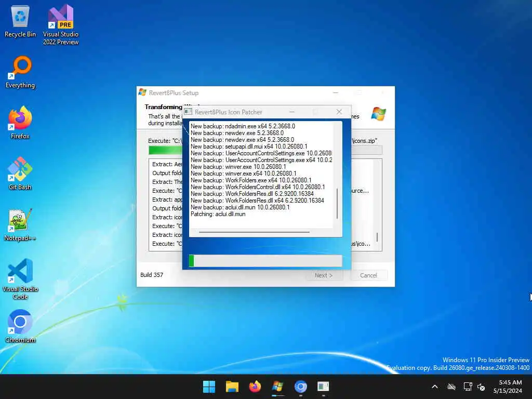
Task: Show hidden system tray icons
Action: pyautogui.click(x=435, y=387)
